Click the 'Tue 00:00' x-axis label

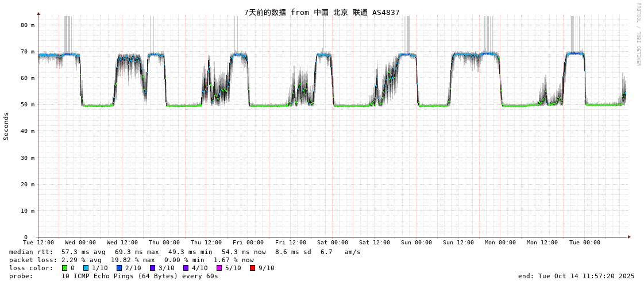click(x=585, y=243)
